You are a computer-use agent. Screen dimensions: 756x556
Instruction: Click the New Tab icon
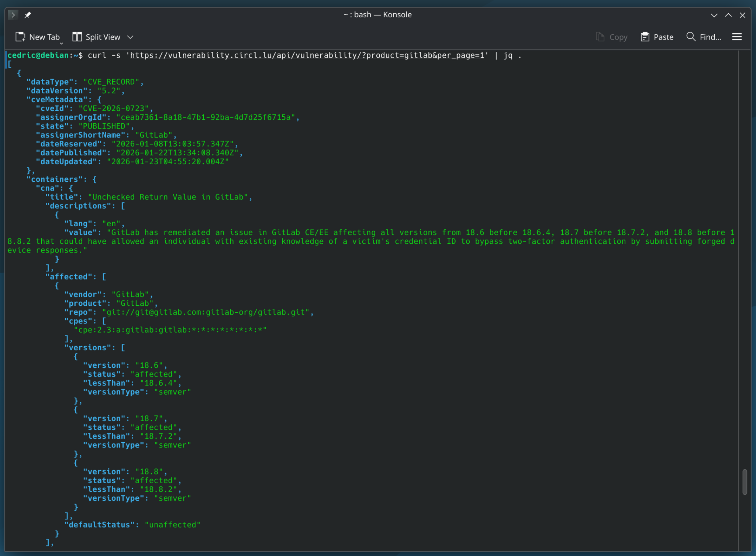click(x=20, y=37)
